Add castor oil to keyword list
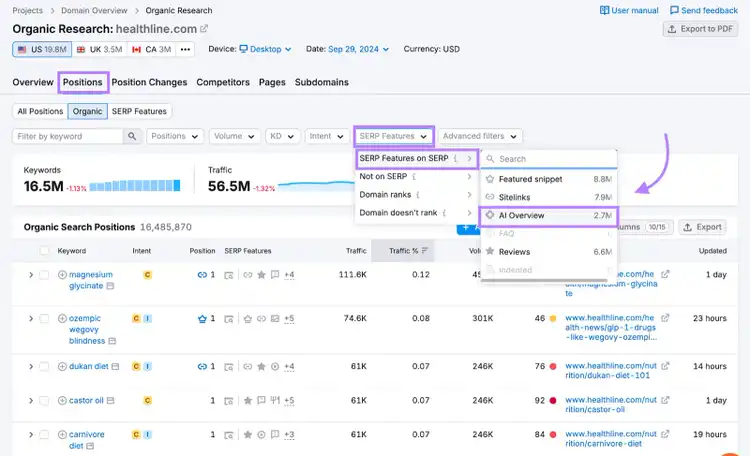This screenshot has width=750, height=456. click(62, 400)
